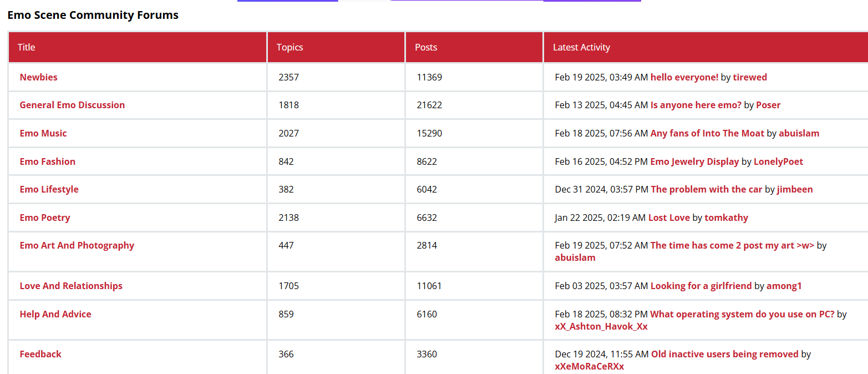
Task: Visit the Emo Lifestyle forum
Action: 49,189
